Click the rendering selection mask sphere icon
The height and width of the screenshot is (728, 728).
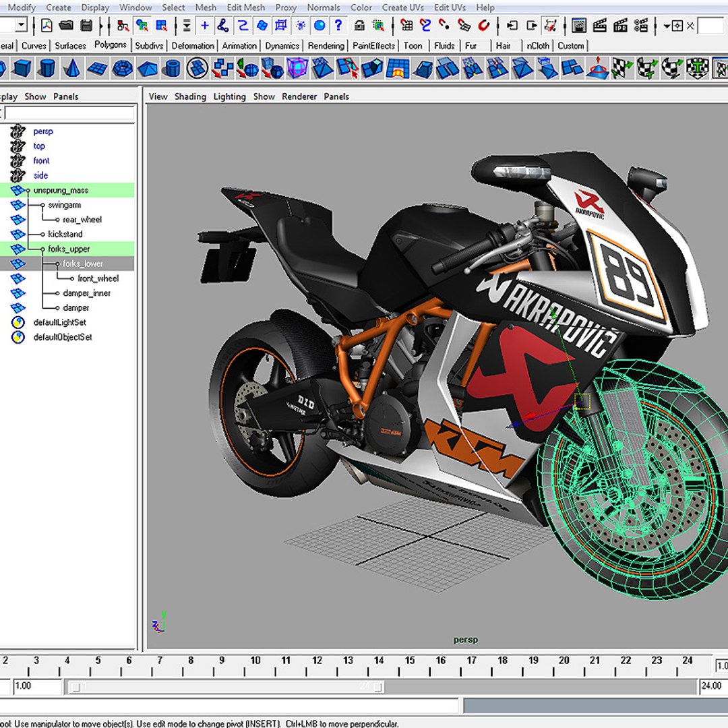[x=320, y=26]
